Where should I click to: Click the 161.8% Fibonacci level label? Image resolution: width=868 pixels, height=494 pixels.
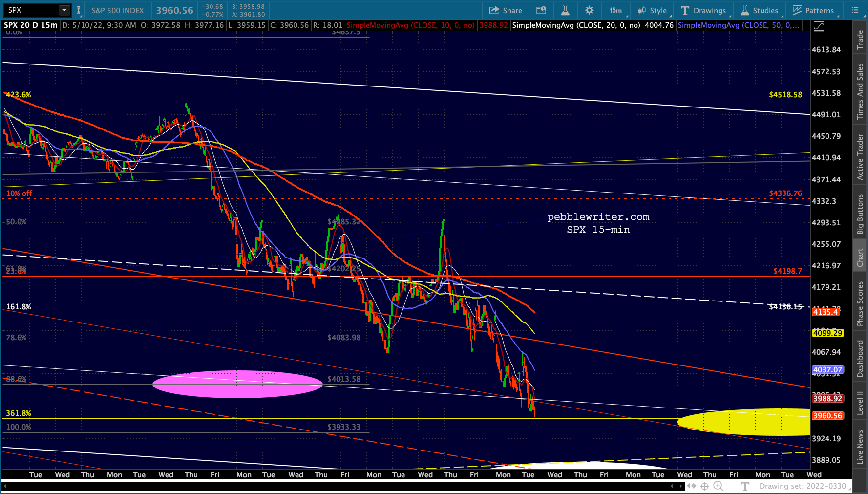[x=19, y=307]
